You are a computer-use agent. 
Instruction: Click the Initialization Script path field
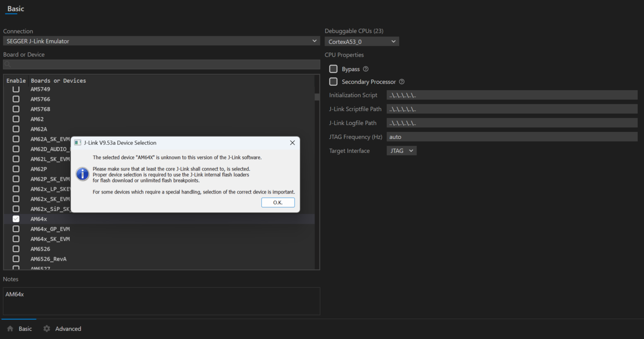[x=512, y=95]
